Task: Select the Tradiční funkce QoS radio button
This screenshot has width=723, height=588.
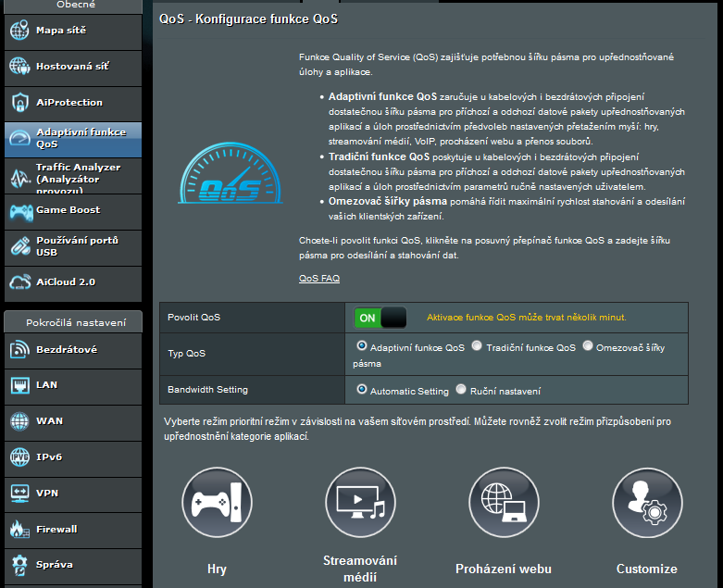Action: point(477,346)
